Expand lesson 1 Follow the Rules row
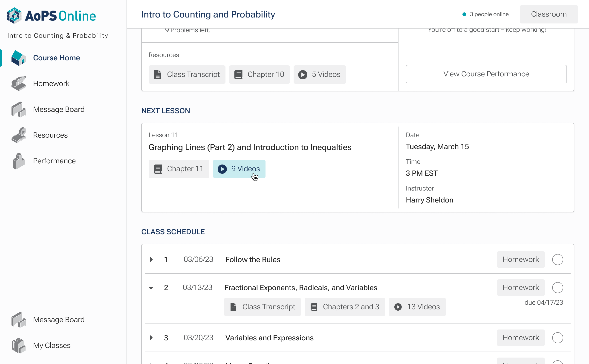Screen dimensions: 589x364 tap(151, 260)
